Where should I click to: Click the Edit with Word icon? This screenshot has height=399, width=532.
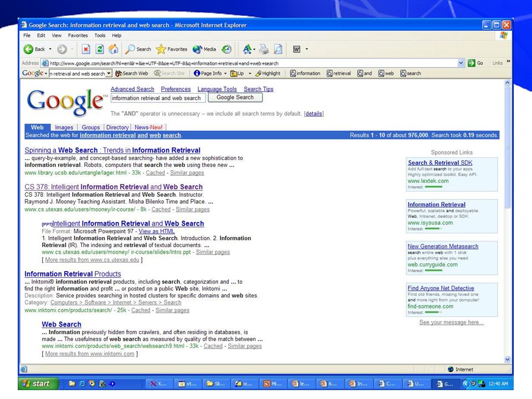[296, 49]
